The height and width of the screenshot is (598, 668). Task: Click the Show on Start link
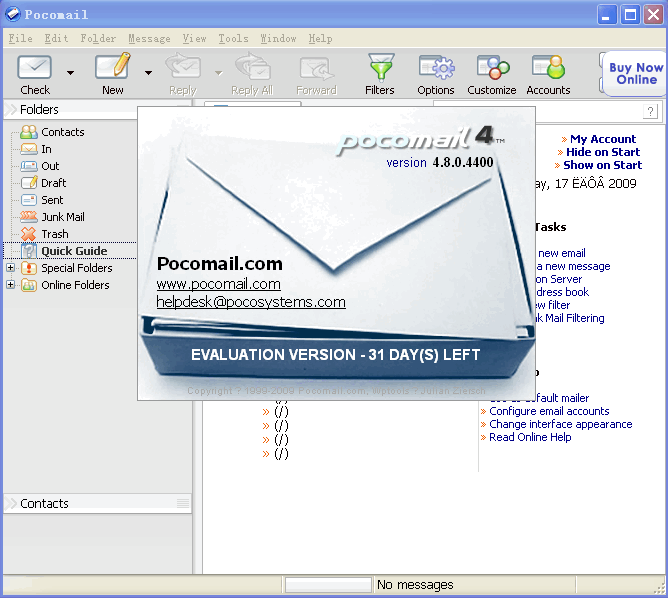[602, 165]
